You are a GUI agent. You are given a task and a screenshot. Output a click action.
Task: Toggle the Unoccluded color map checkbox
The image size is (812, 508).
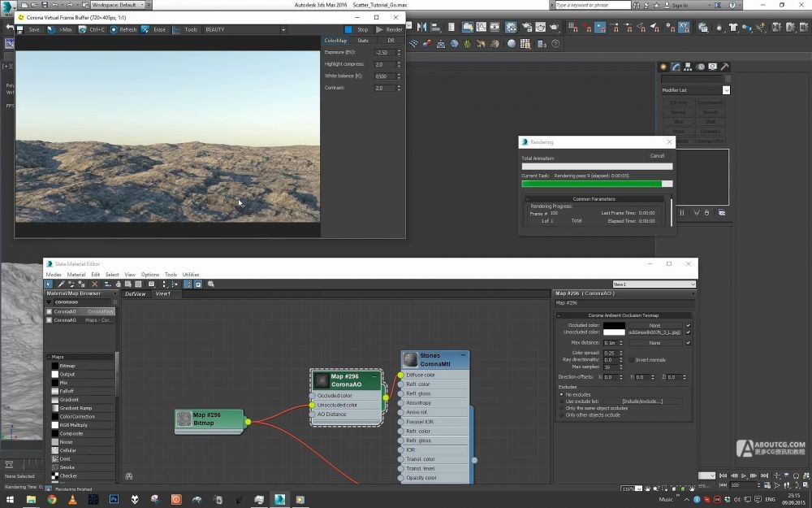pyautogui.click(x=689, y=332)
